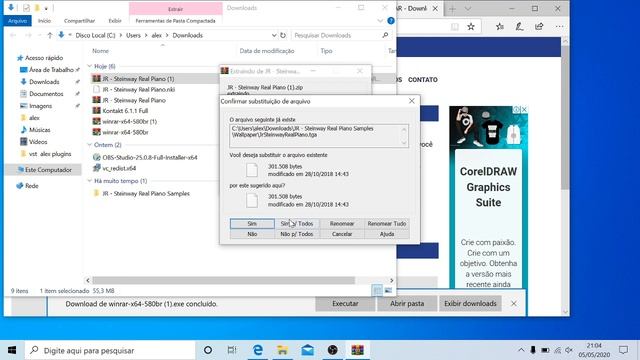Image resolution: width=640 pixels, height=360 pixels.
Task: Open Ferramentas de Pasta Compactada tab
Action: [x=176, y=21]
